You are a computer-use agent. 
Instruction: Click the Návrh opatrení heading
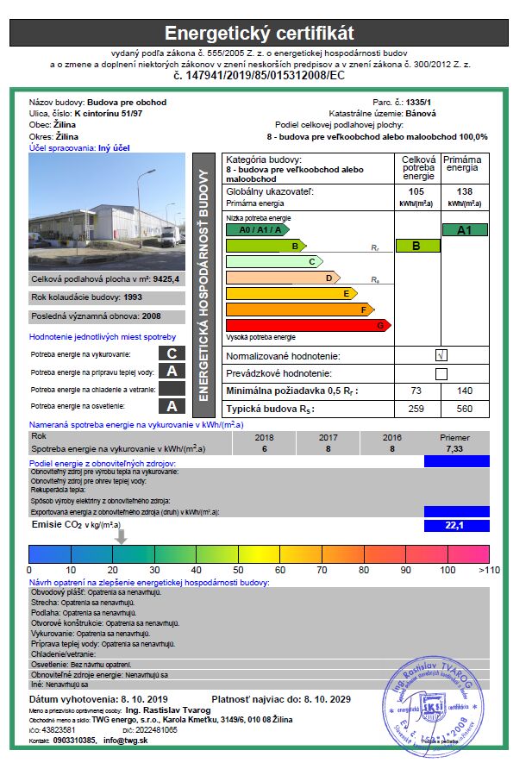tap(149, 583)
